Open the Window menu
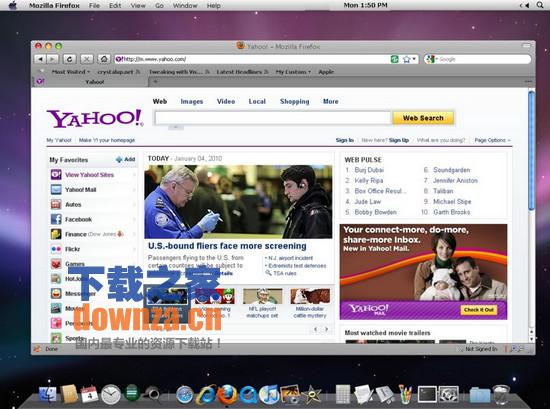 tap(185, 6)
